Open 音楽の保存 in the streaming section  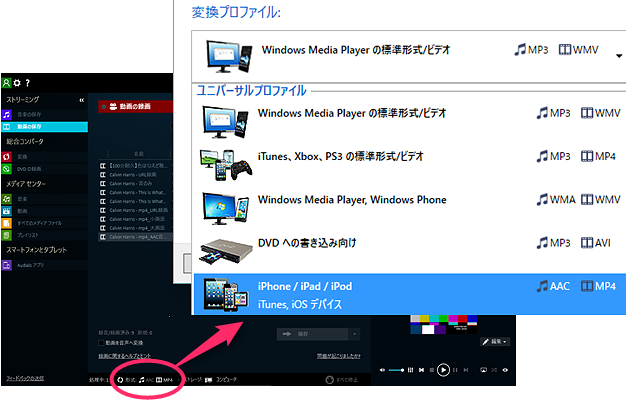click(x=44, y=115)
